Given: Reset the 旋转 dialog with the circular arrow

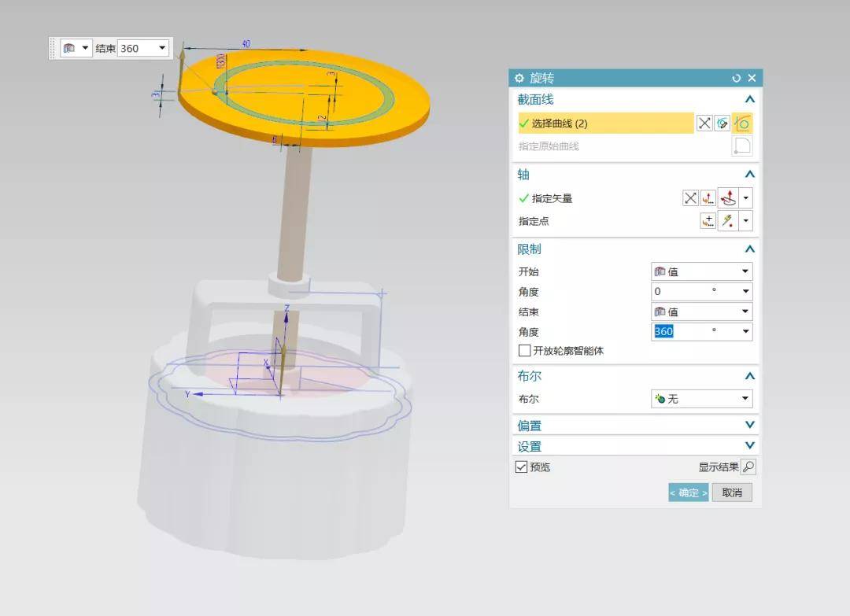Looking at the screenshot, I should pos(736,78).
